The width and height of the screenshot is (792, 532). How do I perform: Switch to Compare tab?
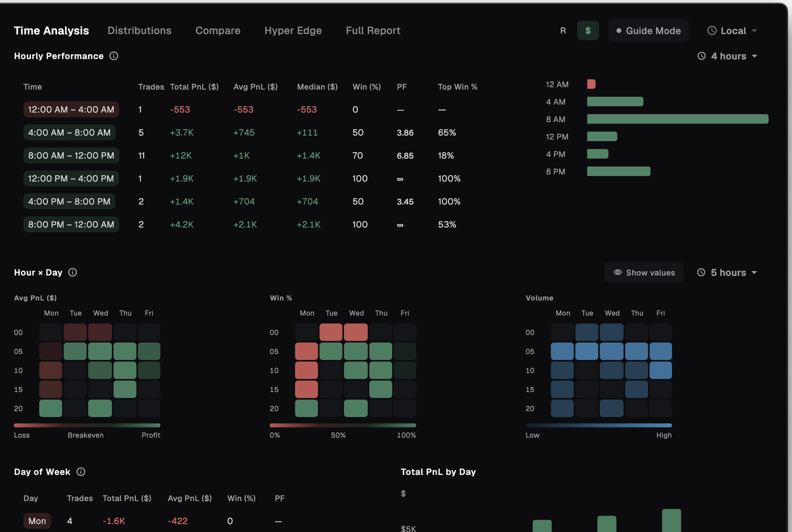218,31
